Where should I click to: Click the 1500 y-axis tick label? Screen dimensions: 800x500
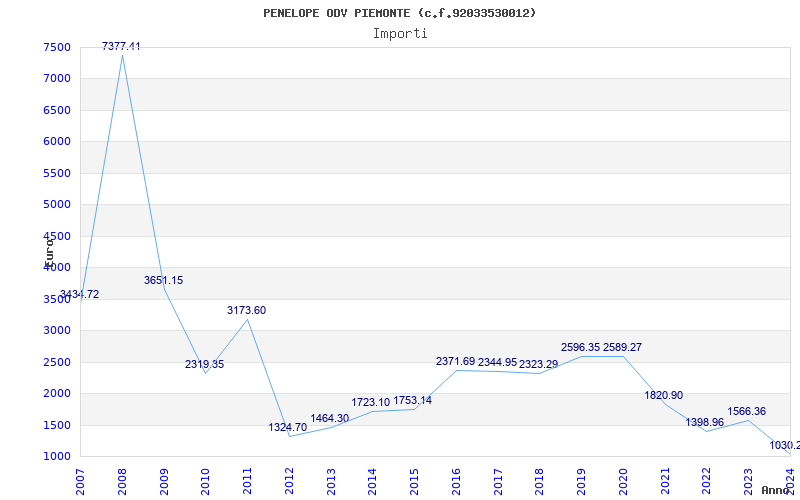click(57, 425)
